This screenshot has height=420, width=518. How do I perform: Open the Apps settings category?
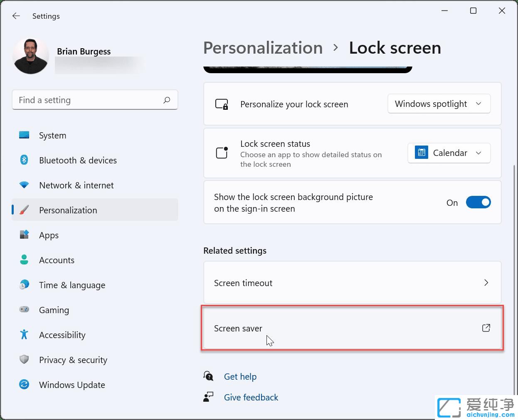click(49, 235)
